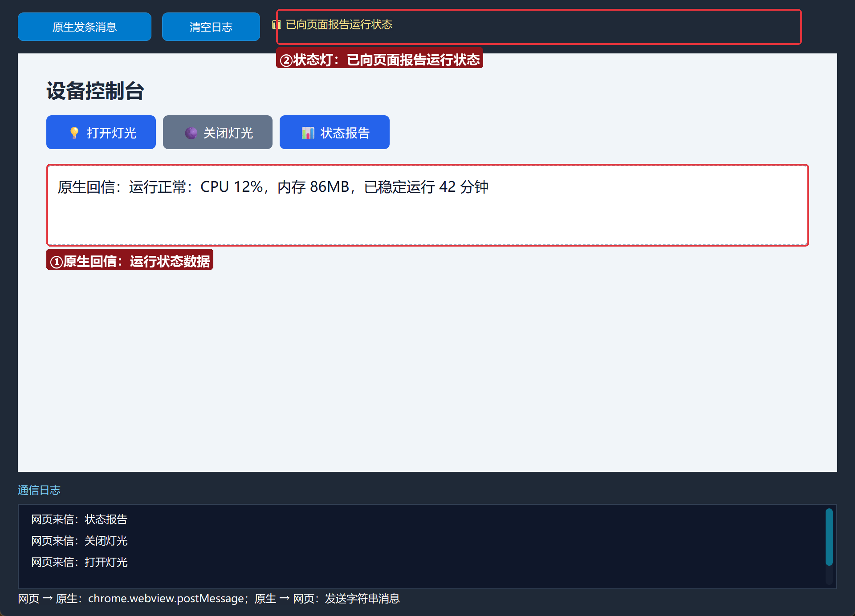
Task: Select log entry 网页来信：打开灯光
Action: (80, 562)
